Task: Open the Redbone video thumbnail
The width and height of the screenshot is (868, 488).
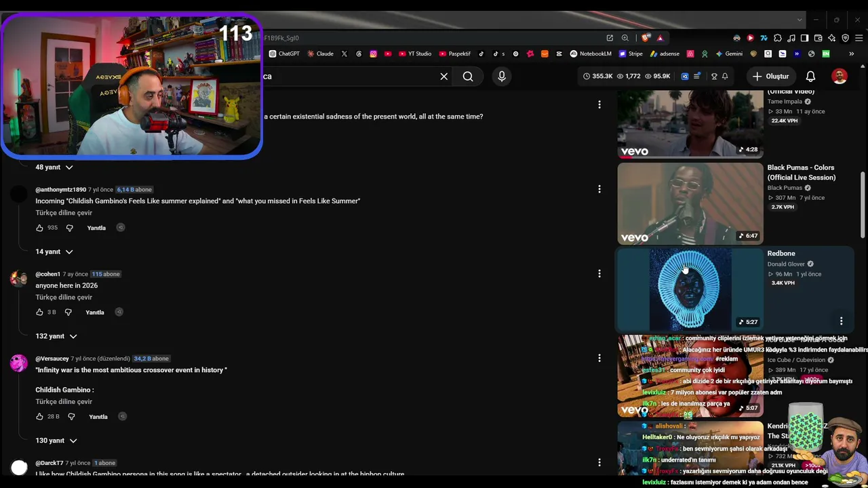Action: 690,289
